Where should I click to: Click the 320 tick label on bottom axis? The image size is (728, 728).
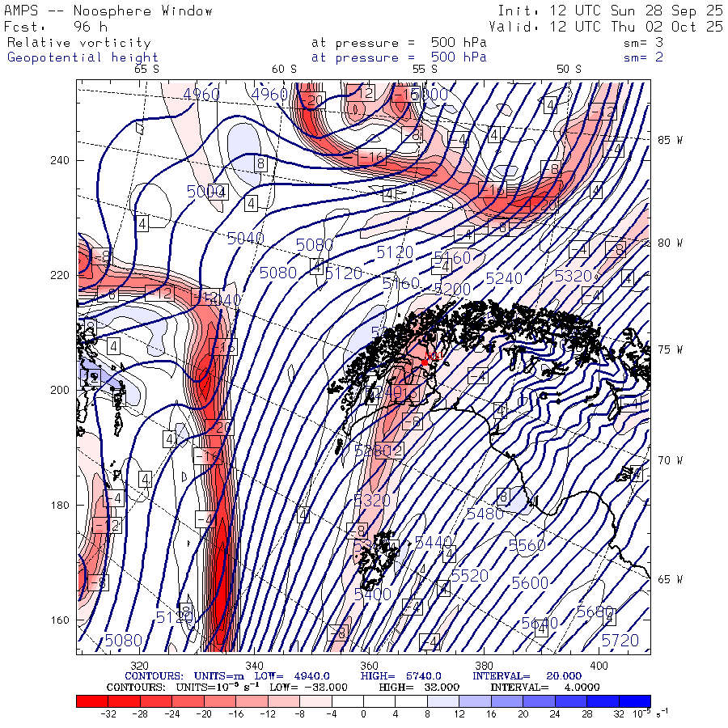140,666
